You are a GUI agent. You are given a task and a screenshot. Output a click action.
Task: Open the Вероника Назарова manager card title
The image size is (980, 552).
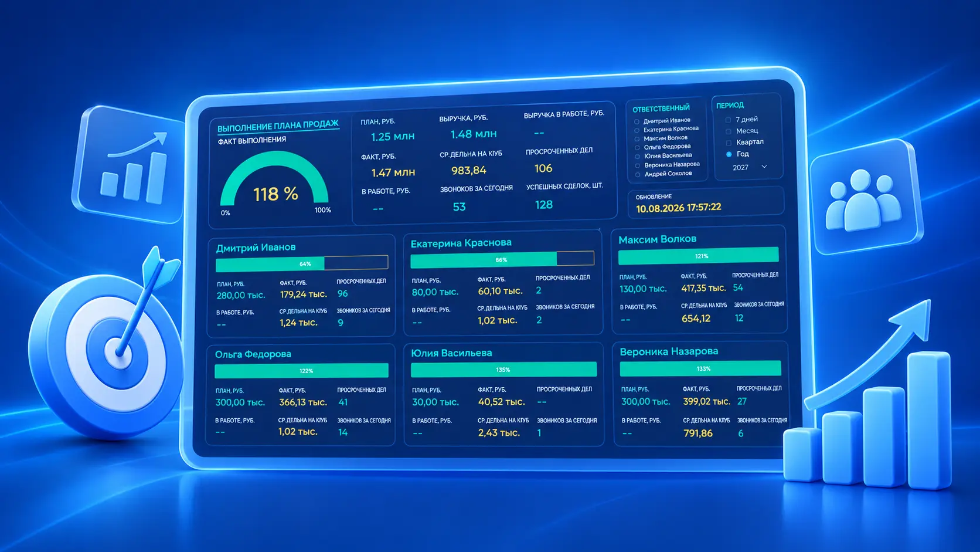click(x=669, y=351)
